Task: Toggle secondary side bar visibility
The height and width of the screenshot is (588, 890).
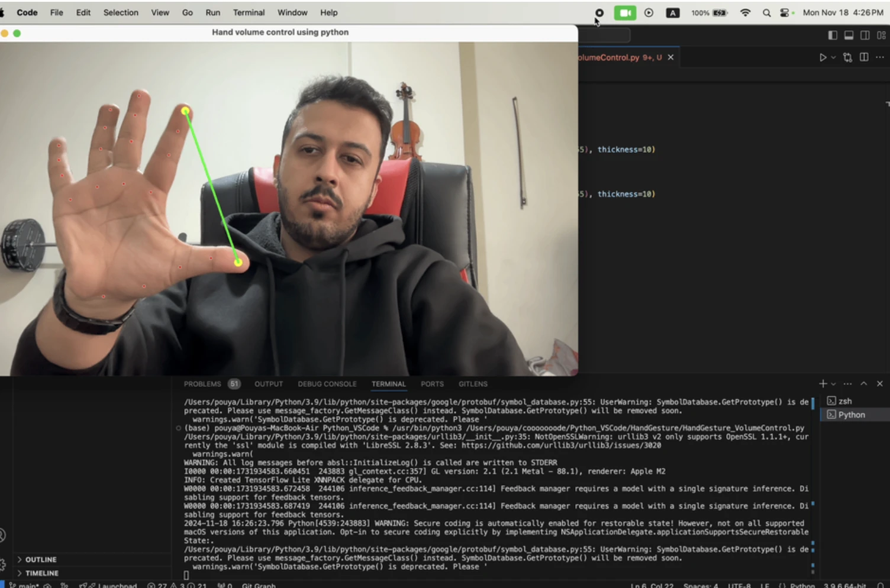Action: [865, 35]
